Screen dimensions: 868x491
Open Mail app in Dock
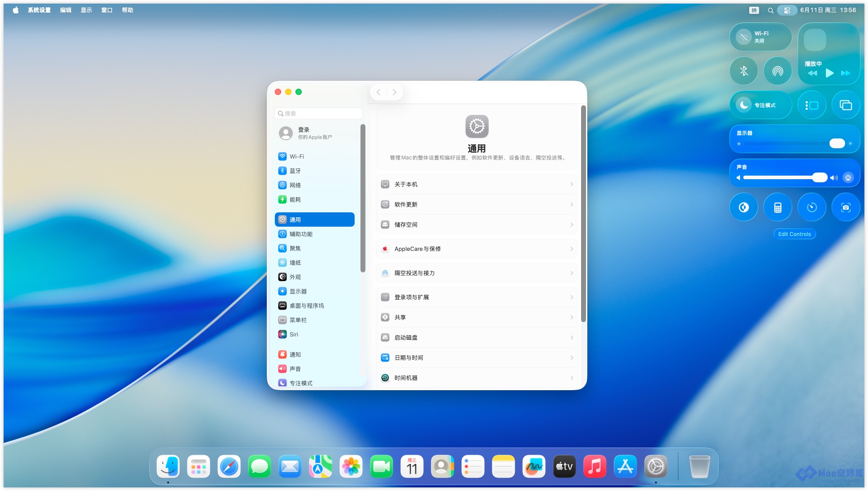pos(290,466)
